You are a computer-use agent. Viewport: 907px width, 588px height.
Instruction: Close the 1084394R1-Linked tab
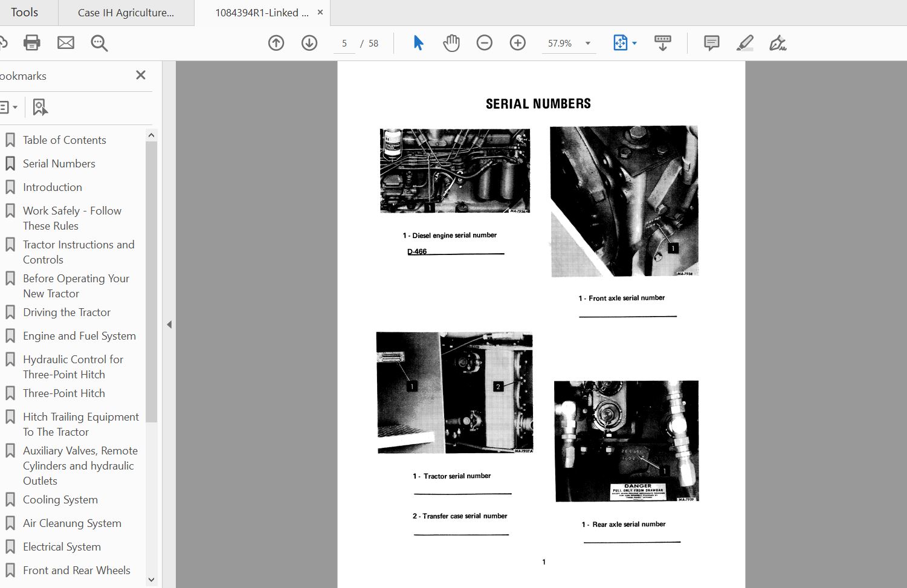coord(320,12)
